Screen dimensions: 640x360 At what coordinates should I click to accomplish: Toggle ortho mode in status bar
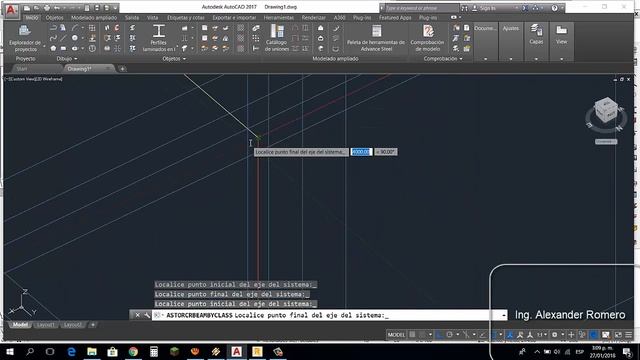439,335
